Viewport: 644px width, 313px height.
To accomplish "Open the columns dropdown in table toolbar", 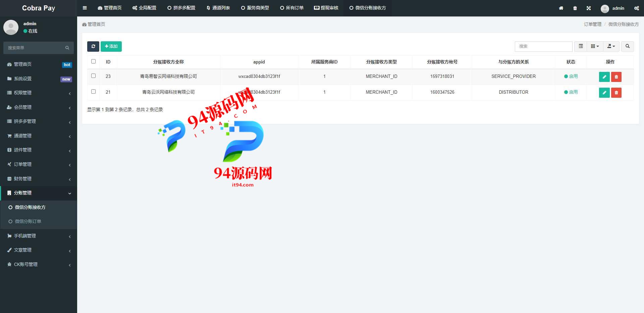I will [x=595, y=46].
